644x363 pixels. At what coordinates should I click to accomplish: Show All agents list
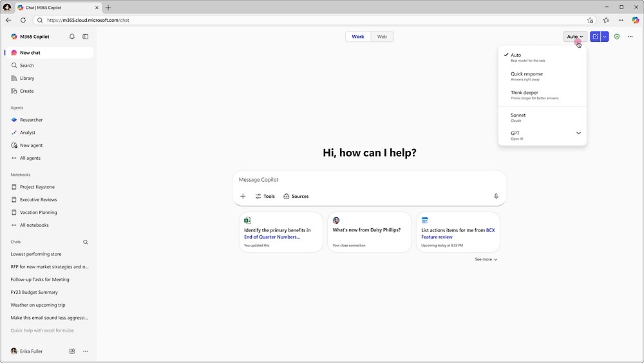[50, 158]
